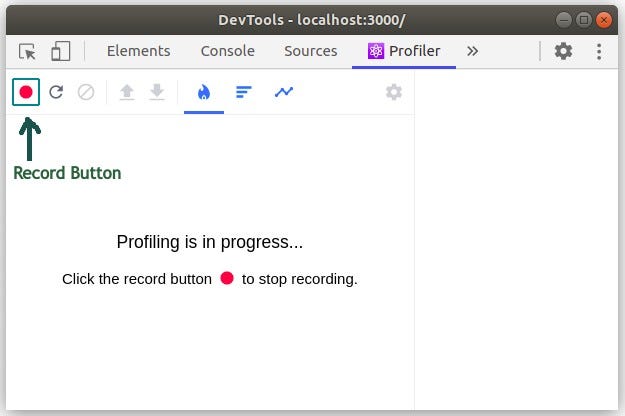Viewport: 625px width, 416px height.
Task: Select the Profiler tab
Action: pyautogui.click(x=404, y=51)
